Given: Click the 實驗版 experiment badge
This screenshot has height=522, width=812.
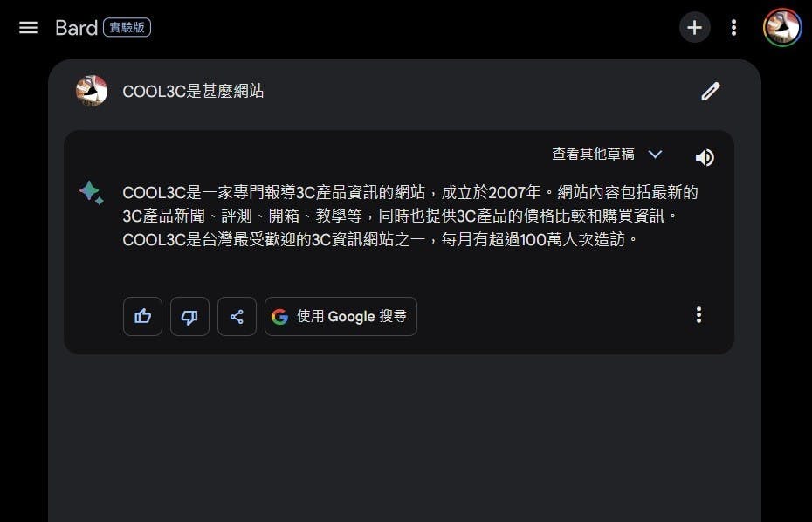Looking at the screenshot, I should [x=127, y=27].
